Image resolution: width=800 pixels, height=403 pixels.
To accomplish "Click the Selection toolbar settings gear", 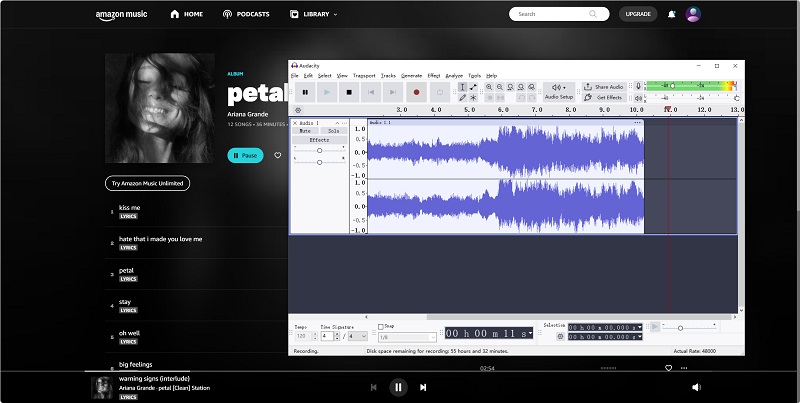I will click(560, 337).
